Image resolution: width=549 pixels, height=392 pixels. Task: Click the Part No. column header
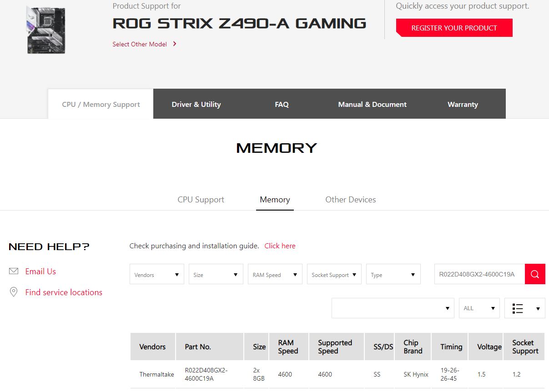(210, 347)
